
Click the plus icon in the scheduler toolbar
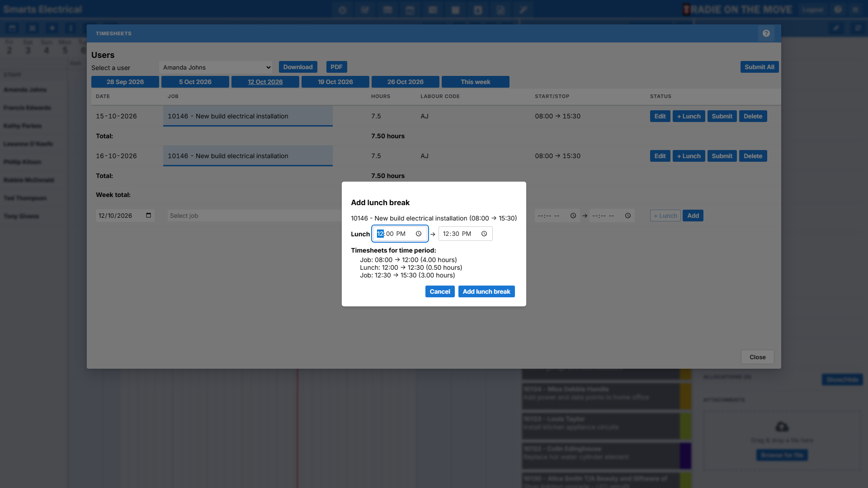pyautogui.click(x=52, y=28)
